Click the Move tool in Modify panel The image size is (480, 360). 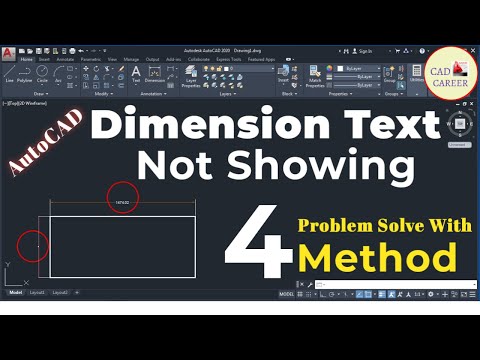click(x=86, y=69)
